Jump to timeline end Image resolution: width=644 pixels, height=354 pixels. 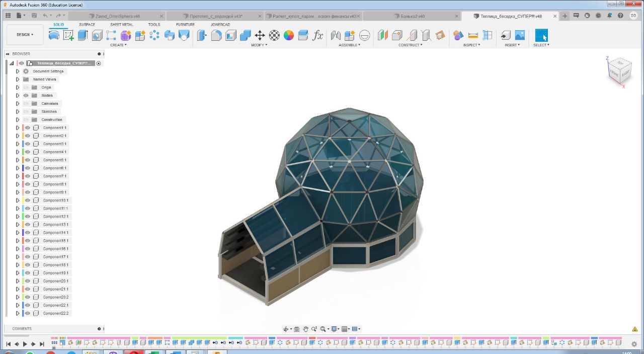(42, 344)
